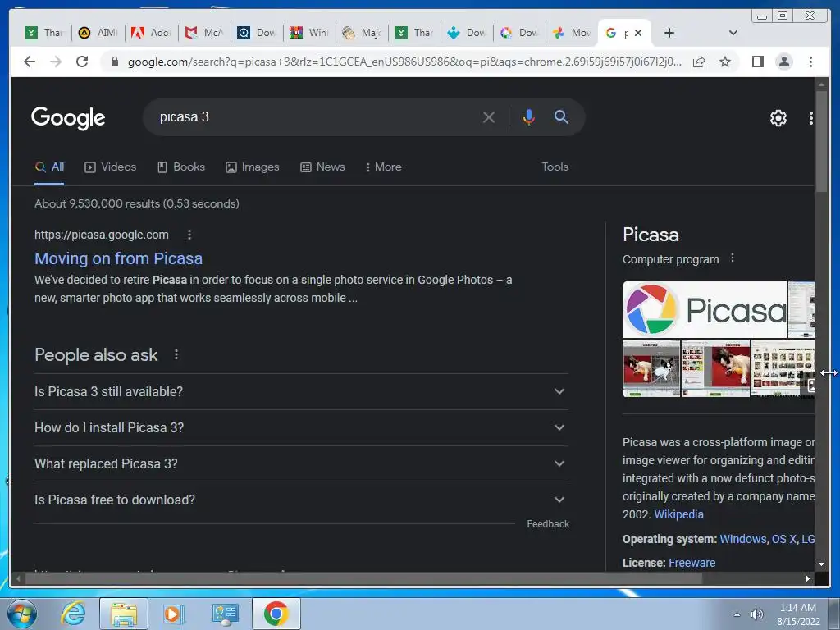Open Google quick settings gear

click(x=778, y=118)
